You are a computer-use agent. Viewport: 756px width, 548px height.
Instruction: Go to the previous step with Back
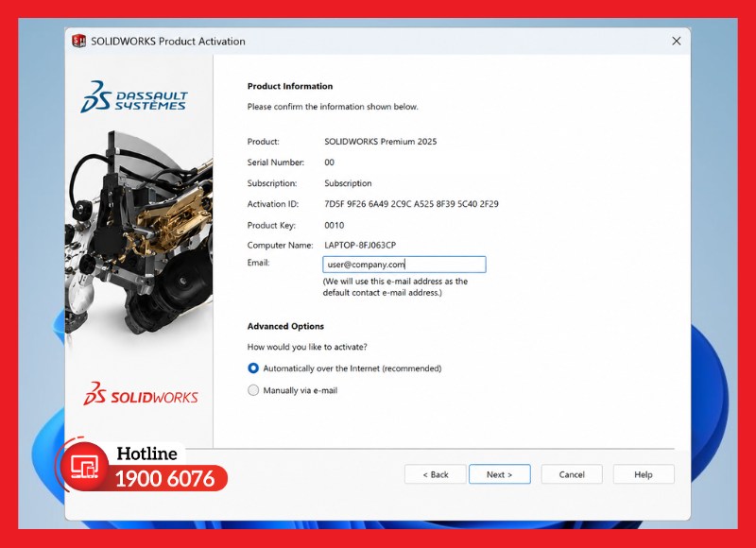click(x=436, y=474)
